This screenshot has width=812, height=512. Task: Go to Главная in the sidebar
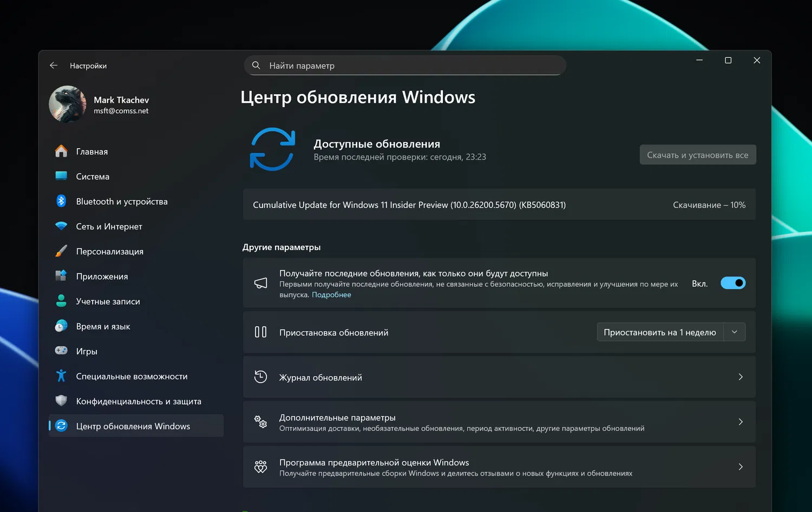tap(136, 152)
